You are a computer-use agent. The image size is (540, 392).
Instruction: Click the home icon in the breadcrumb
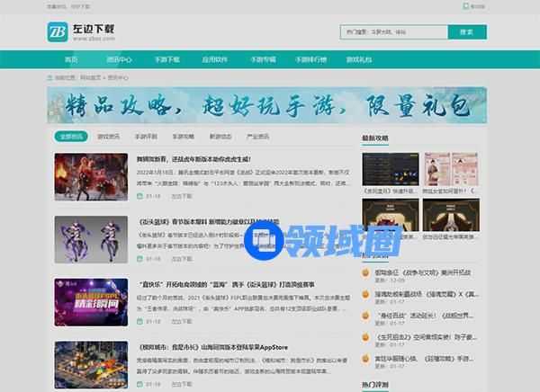50,78
